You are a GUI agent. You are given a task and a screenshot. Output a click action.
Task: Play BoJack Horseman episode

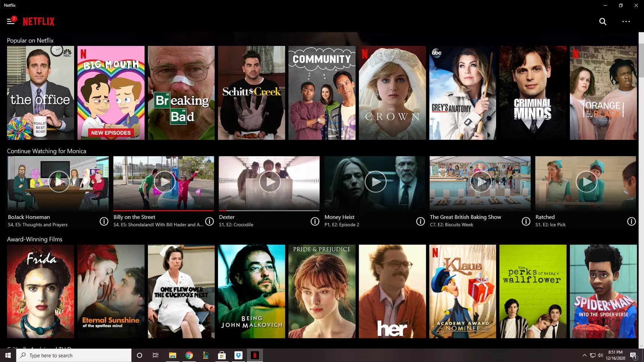59,182
